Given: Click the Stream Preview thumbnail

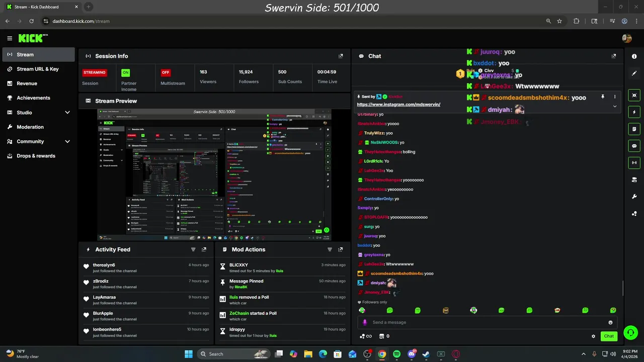Looking at the screenshot, I should [x=215, y=175].
